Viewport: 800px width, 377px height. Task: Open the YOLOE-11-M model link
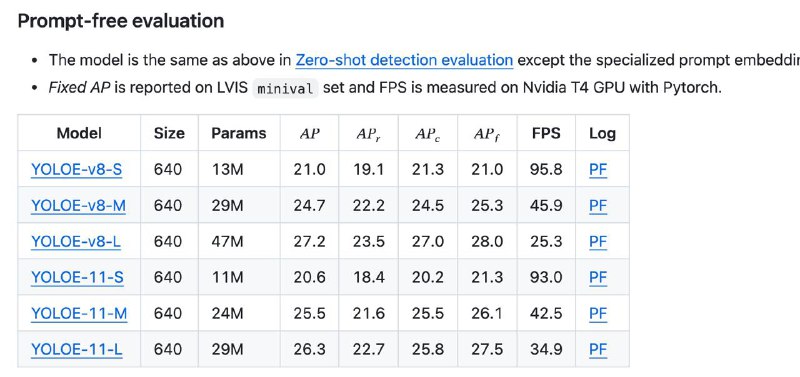tap(79, 314)
